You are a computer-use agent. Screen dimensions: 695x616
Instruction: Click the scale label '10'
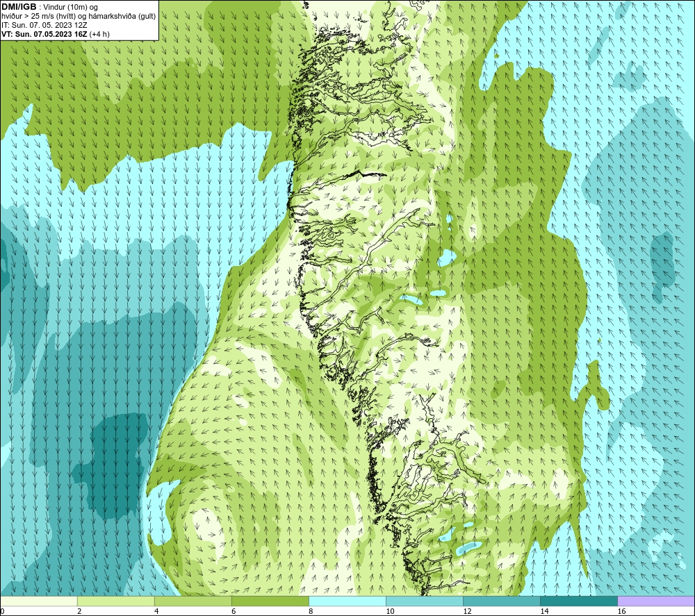click(390, 612)
